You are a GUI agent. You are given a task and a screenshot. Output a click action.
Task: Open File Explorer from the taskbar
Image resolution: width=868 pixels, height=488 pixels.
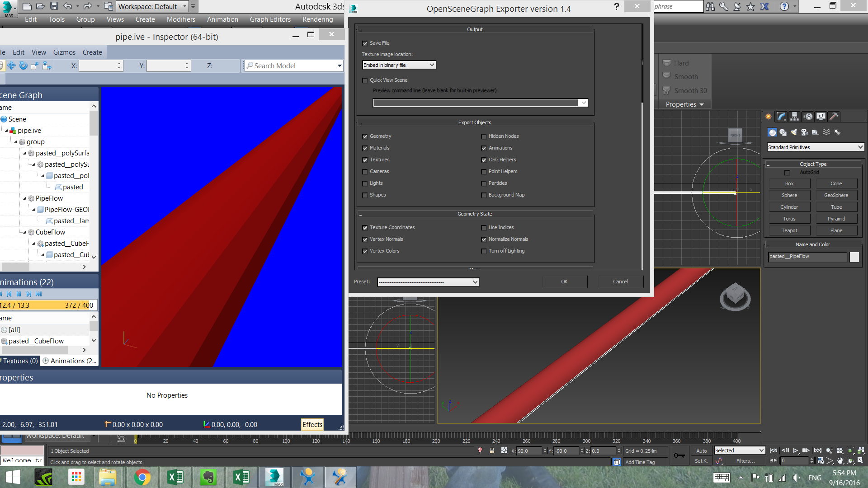(108, 477)
